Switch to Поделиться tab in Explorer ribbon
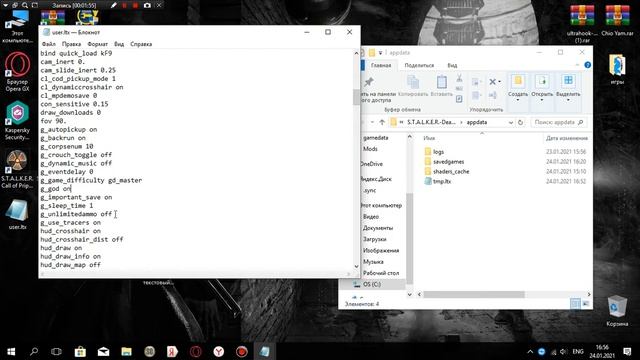This screenshot has height=360, width=640. tap(419, 65)
